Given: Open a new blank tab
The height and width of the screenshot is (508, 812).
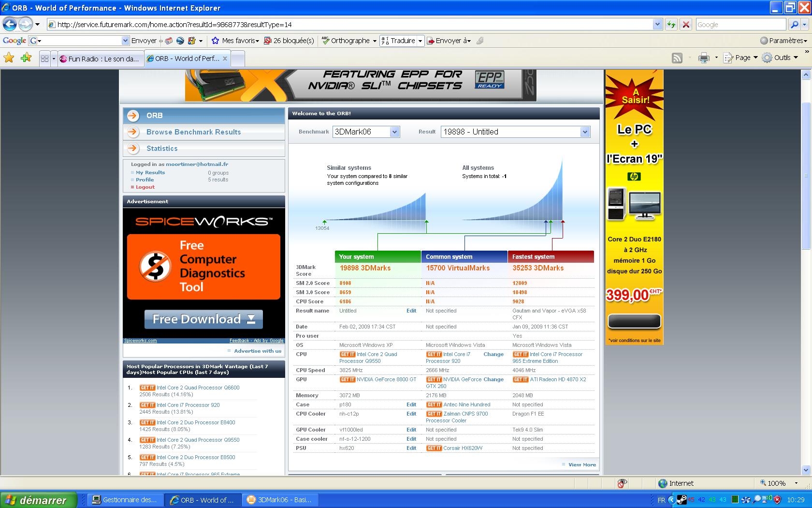Looking at the screenshot, I should click(x=238, y=59).
